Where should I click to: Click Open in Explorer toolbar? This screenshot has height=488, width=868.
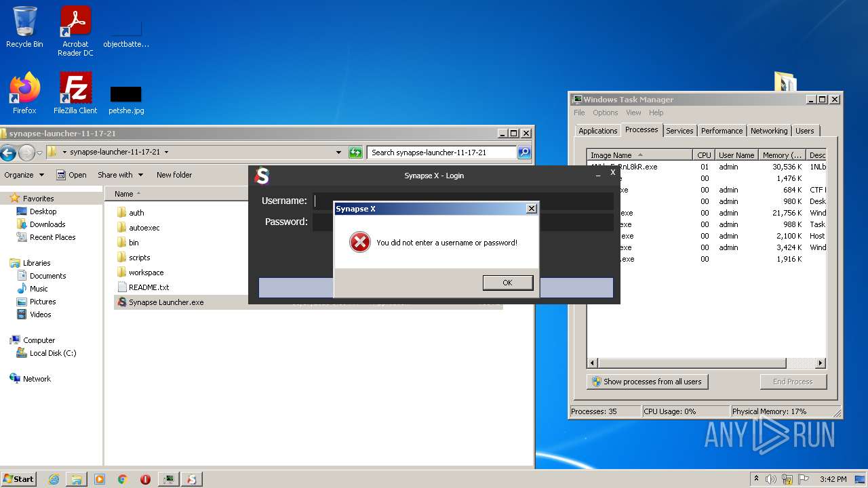click(71, 175)
